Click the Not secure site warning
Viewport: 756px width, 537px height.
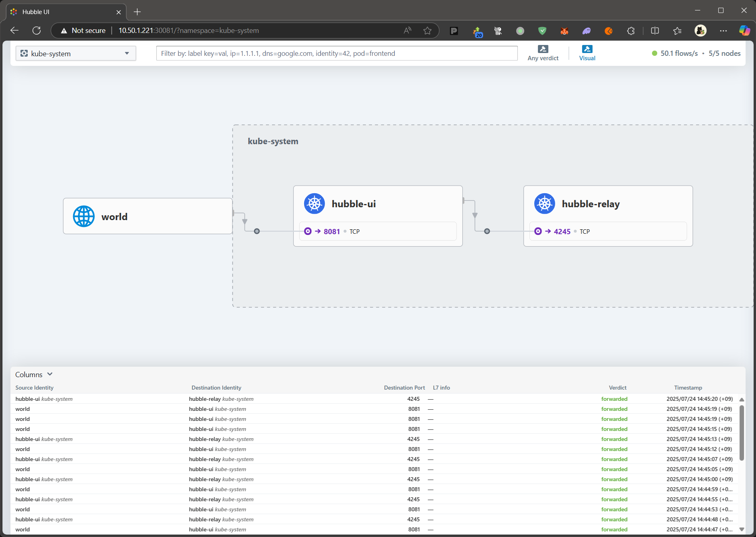click(x=83, y=31)
